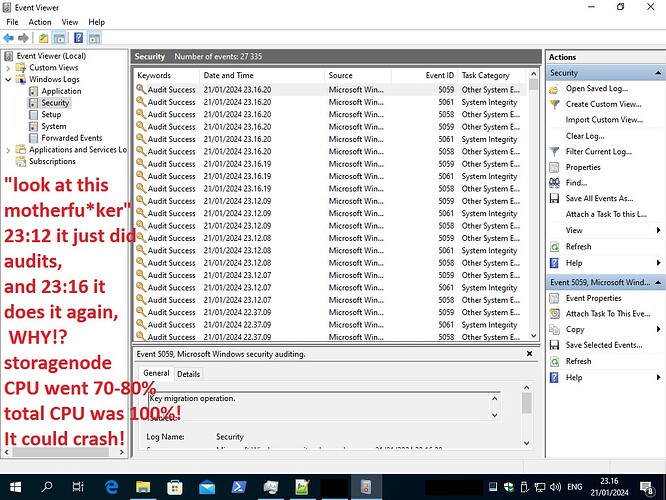666x500 pixels.
Task: Select the System log in tree
Action: coord(54,126)
